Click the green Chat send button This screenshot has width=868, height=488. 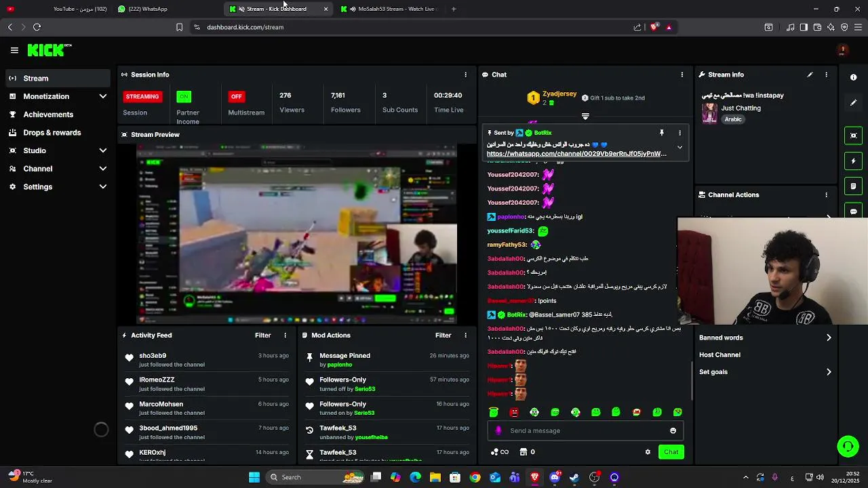pyautogui.click(x=671, y=452)
